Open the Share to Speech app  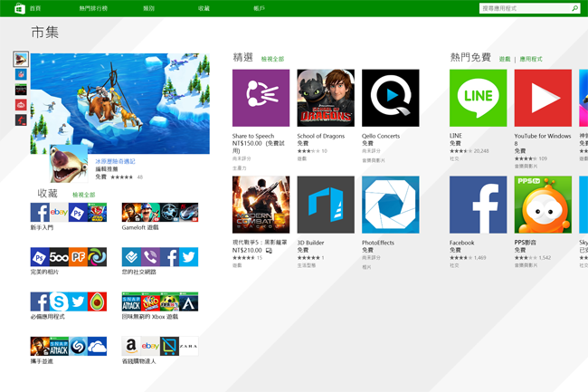pos(261,98)
